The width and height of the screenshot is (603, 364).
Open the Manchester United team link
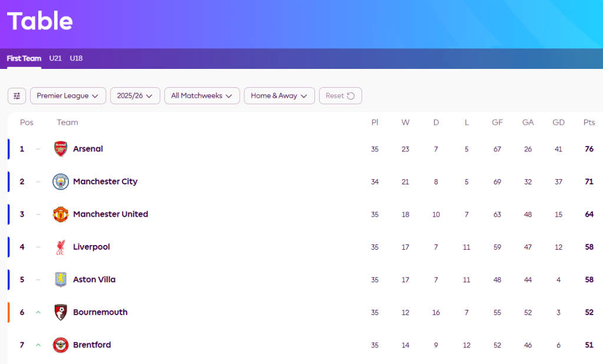click(x=111, y=214)
